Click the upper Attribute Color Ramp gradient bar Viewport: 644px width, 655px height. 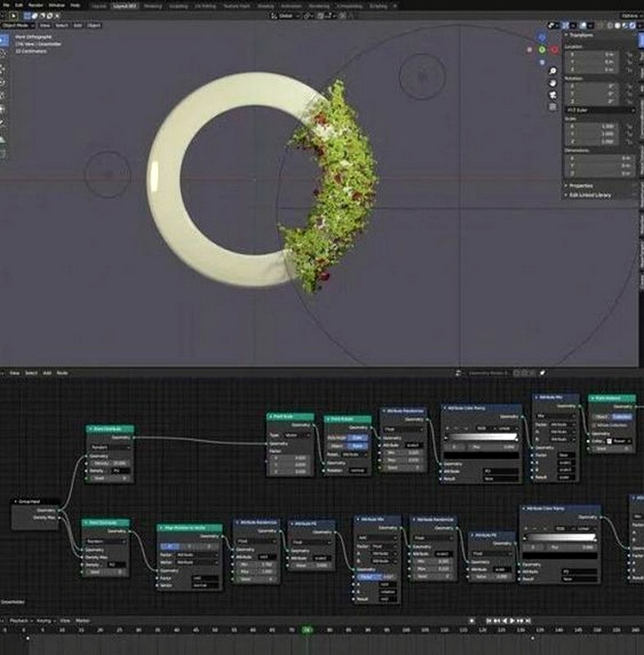pos(480,436)
